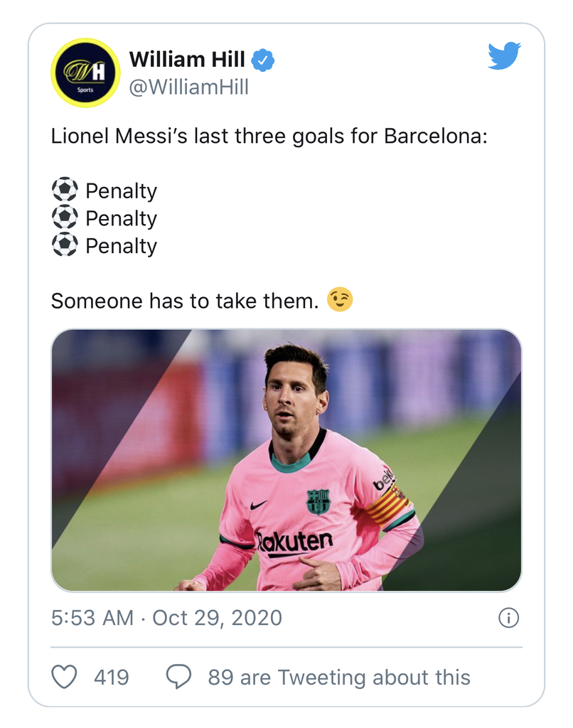Click the 'Someone has to take them.' text
573x728 pixels.
[x=185, y=301]
